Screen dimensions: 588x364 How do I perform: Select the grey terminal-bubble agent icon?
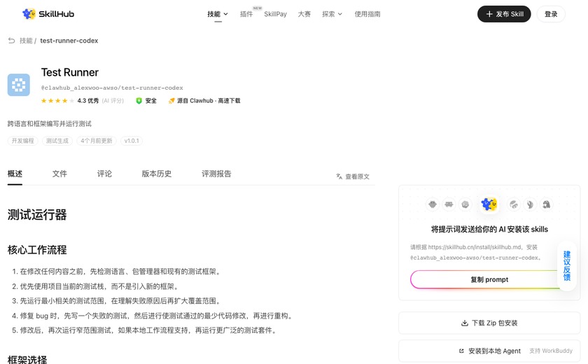(465, 204)
